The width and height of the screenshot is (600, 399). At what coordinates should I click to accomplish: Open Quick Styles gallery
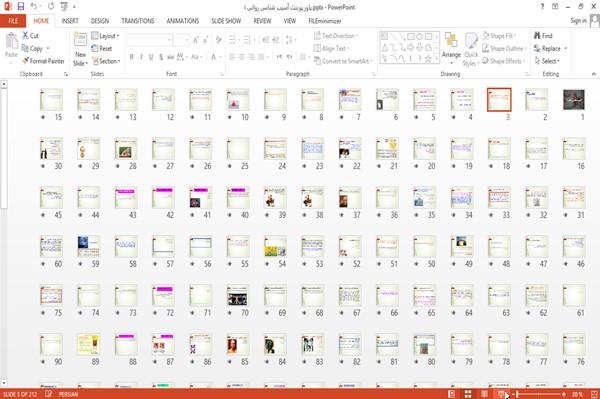pos(471,49)
